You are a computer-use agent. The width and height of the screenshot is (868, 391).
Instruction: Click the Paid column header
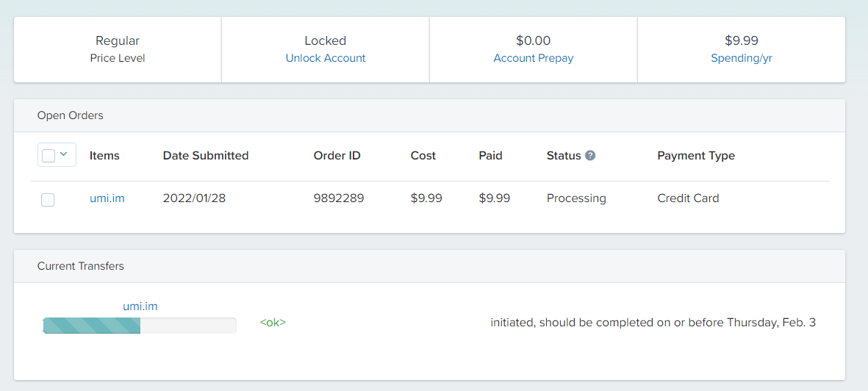pyautogui.click(x=490, y=156)
